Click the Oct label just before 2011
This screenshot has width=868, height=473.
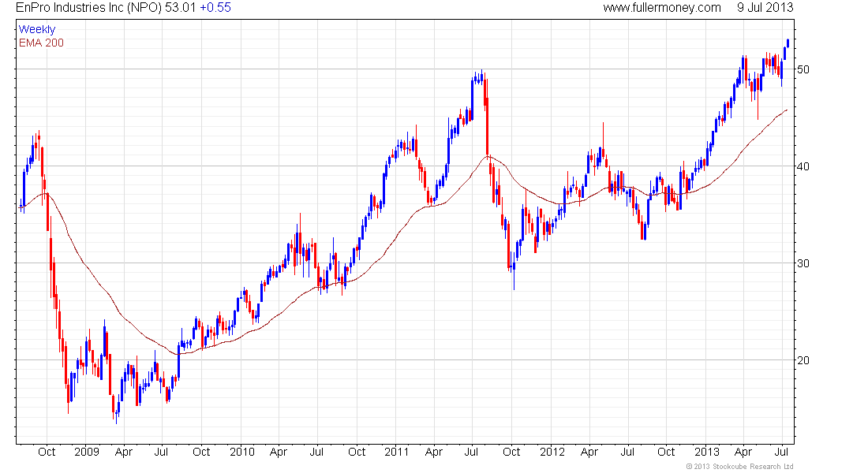(x=357, y=452)
